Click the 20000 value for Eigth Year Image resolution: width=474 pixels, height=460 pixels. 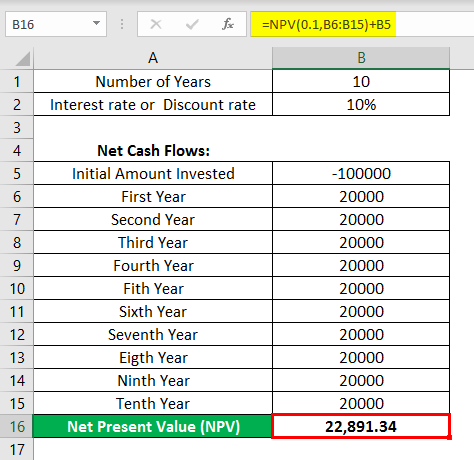click(361, 357)
